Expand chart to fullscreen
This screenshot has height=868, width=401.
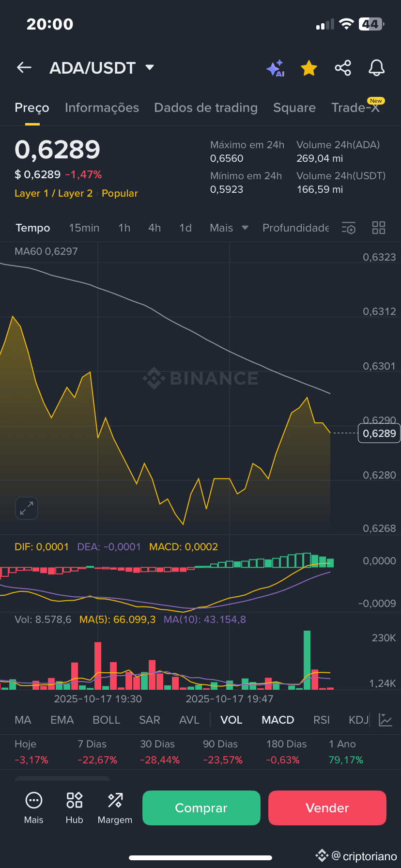pos(27,508)
